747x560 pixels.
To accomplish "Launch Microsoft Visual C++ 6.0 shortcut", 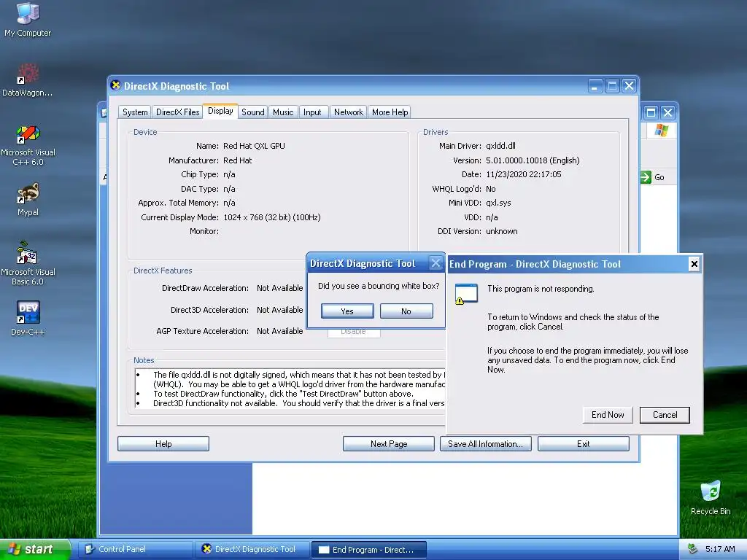I will click(x=28, y=145).
